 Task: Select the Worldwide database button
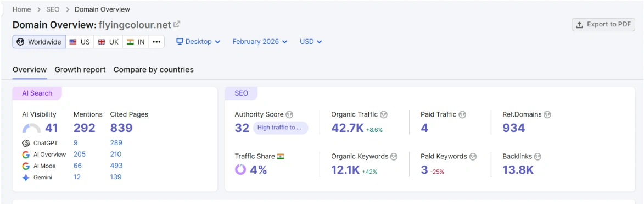click(x=39, y=42)
